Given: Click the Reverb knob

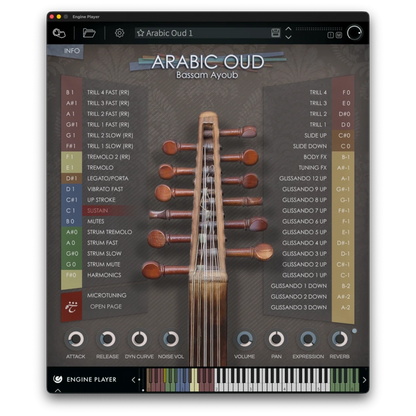Looking at the screenshot, I should [x=340, y=339].
